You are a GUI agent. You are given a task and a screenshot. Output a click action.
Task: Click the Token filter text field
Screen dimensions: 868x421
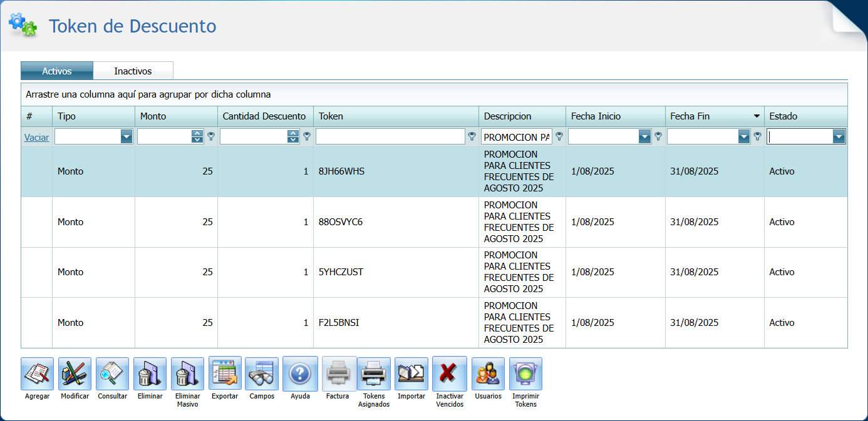[391, 137]
